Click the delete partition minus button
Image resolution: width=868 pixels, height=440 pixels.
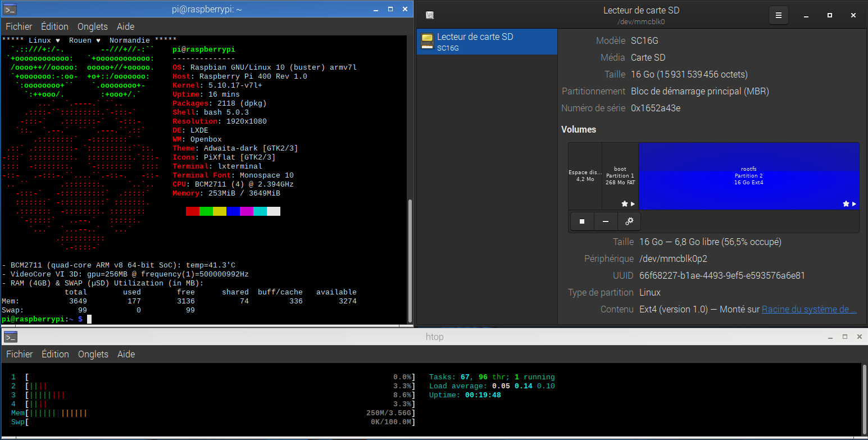[x=606, y=221]
